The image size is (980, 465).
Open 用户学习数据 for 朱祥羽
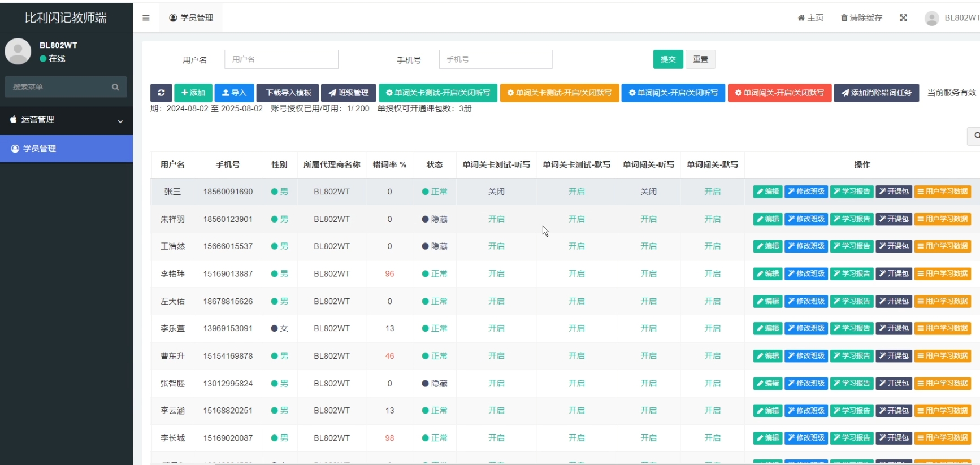(943, 219)
